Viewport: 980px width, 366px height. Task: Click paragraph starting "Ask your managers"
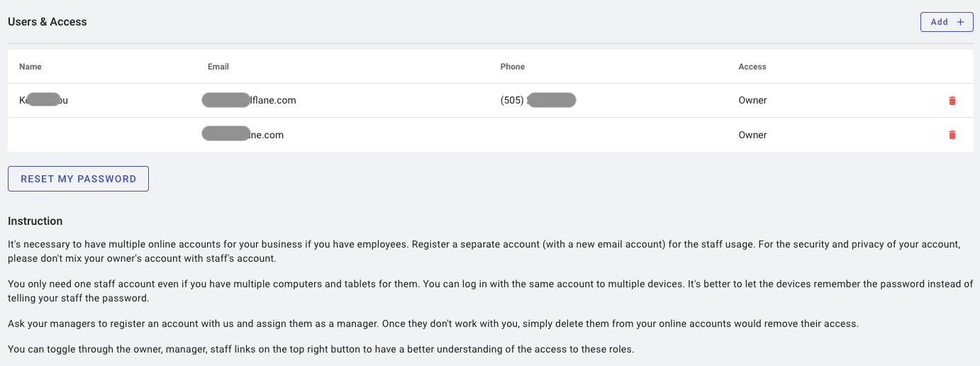pos(433,323)
